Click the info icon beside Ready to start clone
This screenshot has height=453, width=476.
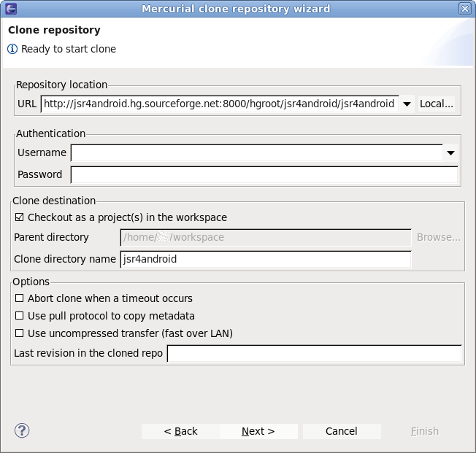[x=12, y=49]
